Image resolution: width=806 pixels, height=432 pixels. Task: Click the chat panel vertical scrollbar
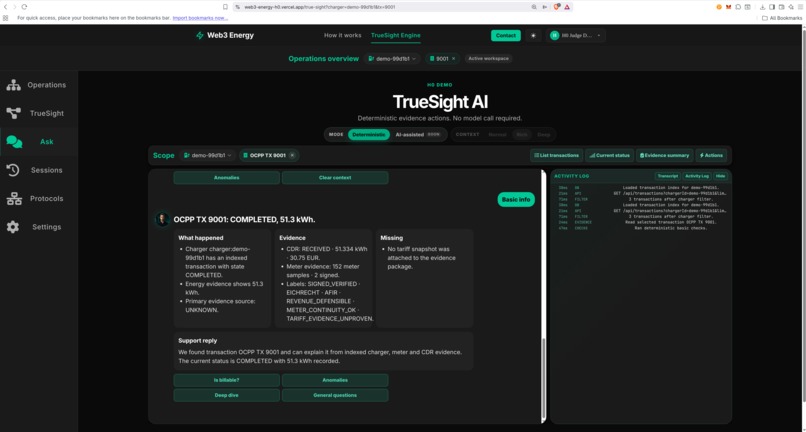tap(544, 380)
